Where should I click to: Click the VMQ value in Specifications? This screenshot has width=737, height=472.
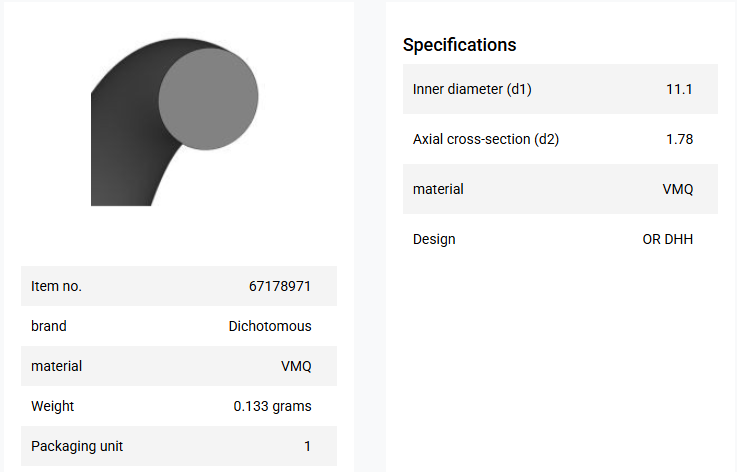point(678,189)
